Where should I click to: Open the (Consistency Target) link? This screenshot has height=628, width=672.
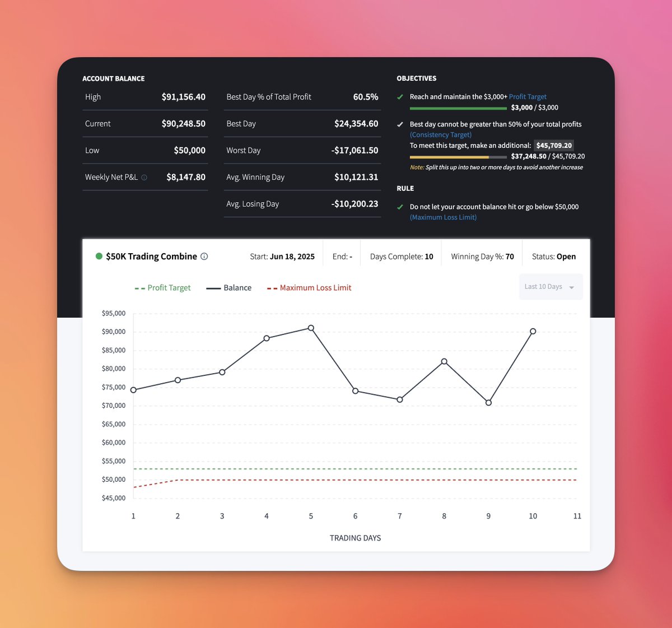tap(441, 135)
